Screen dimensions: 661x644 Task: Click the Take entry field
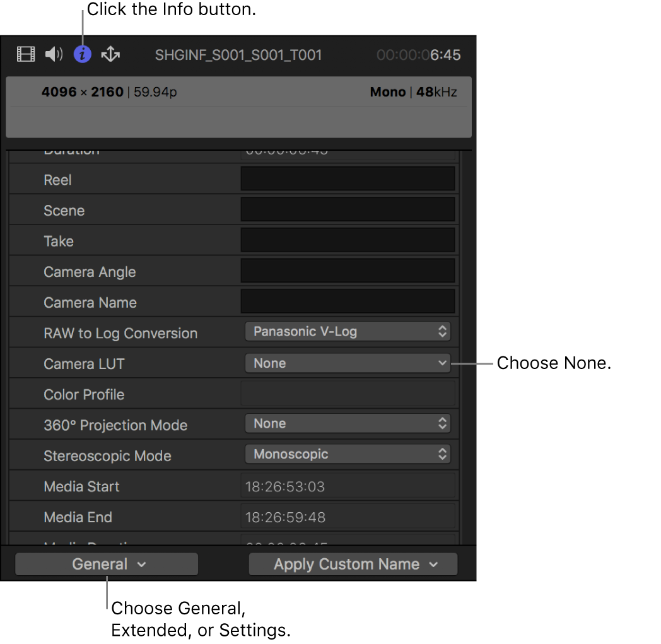tap(348, 240)
